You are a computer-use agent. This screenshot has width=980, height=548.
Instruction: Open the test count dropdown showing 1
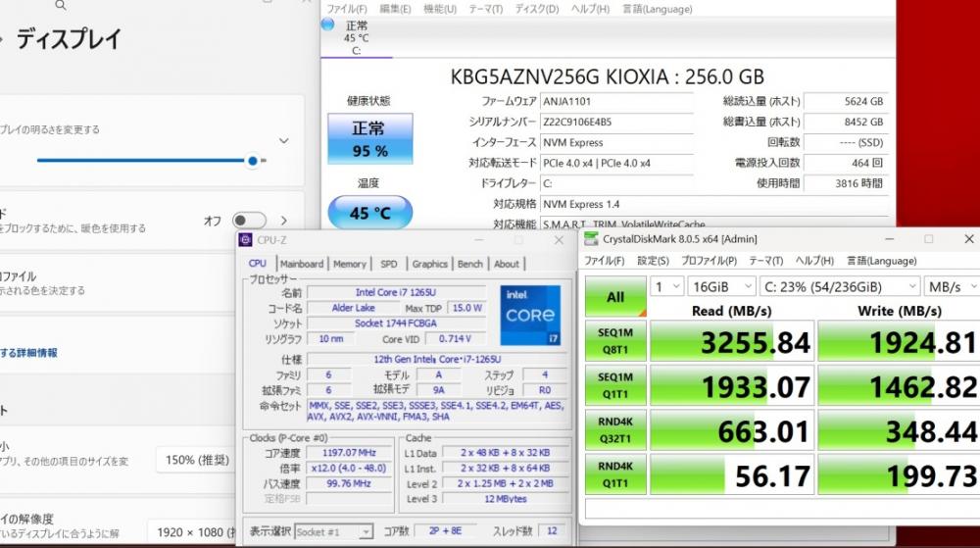[x=666, y=286]
